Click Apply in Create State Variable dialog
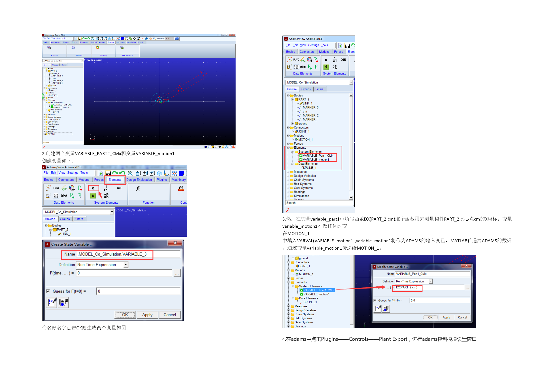Image resolution: width=555 pixels, height=392 pixels. (x=147, y=315)
